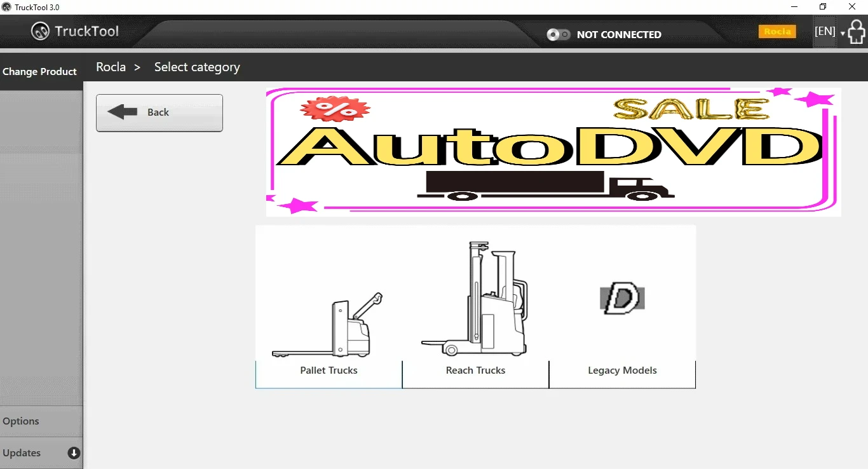
Task: Click the Legacy Models "D" icon
Action: (x=622, y=298)
